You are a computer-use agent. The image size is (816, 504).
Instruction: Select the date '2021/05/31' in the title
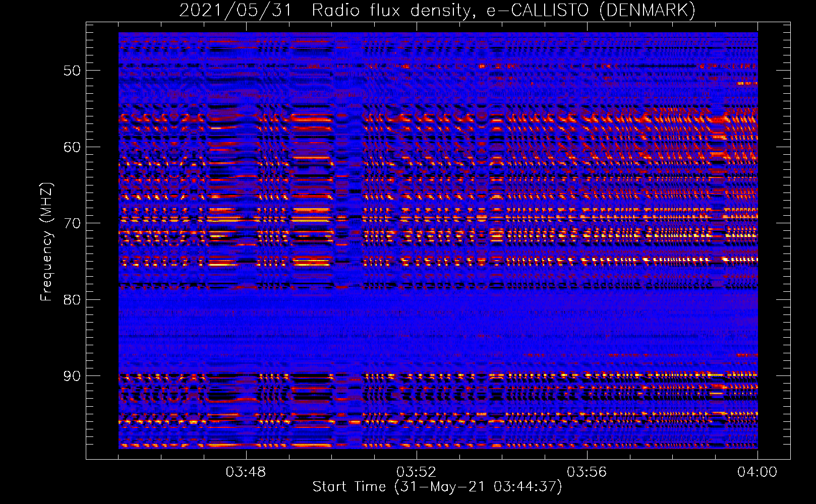tap(236, 11)
